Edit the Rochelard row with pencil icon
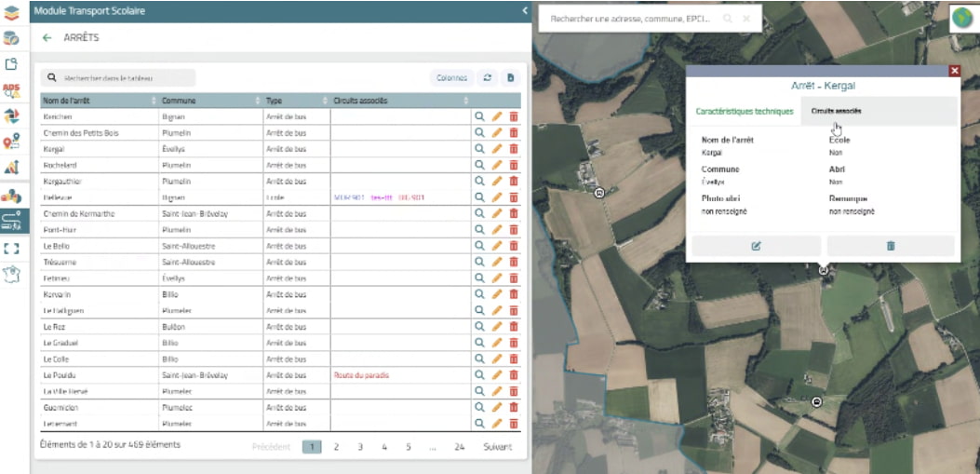This screenshot has height=474, width=980. click(x=497, y=165)
